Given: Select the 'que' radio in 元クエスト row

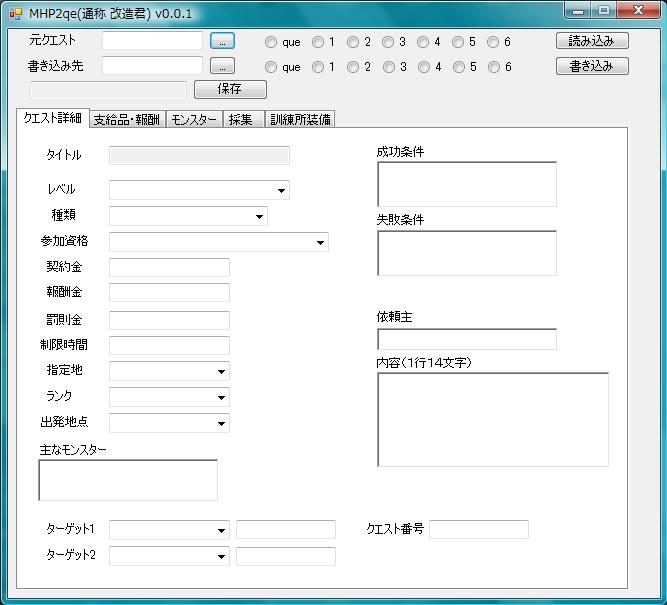Looking at the screenshot, I should coord(271,42).
